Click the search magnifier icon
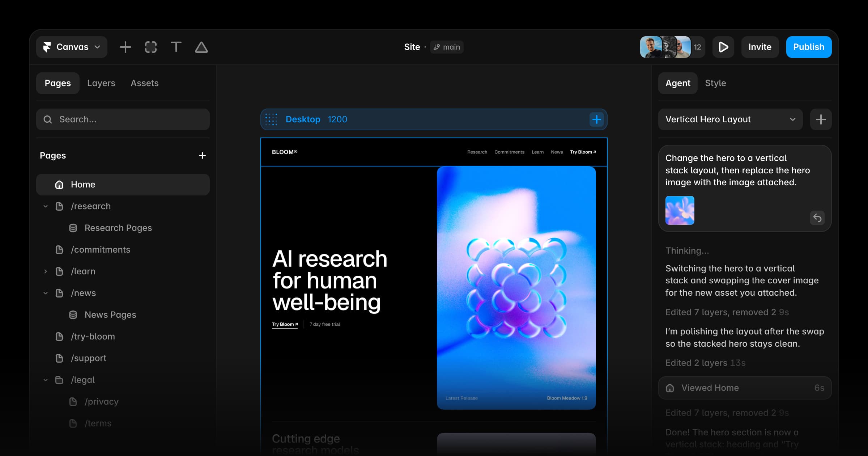 [48, 119]
